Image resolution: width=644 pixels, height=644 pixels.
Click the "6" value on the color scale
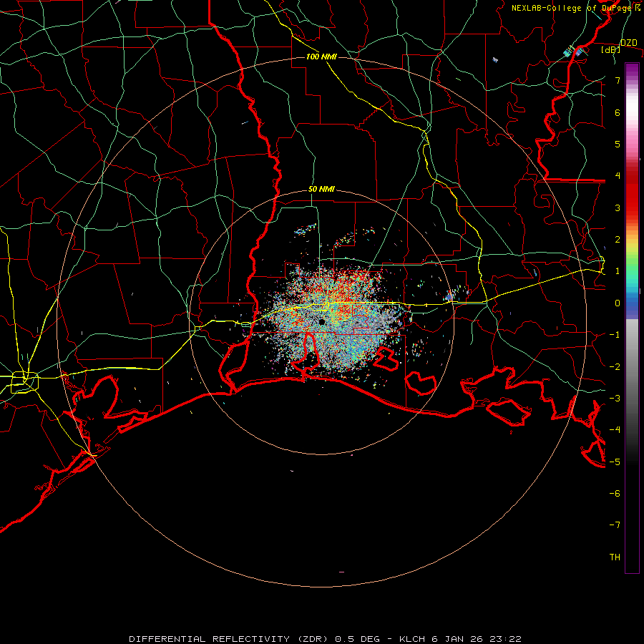[x=618, y=112]
